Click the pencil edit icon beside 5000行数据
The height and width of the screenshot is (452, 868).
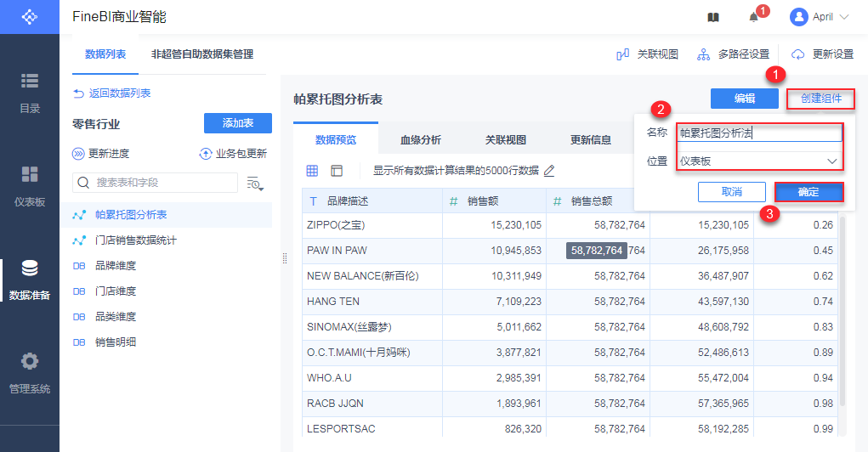tap(549, 171)
